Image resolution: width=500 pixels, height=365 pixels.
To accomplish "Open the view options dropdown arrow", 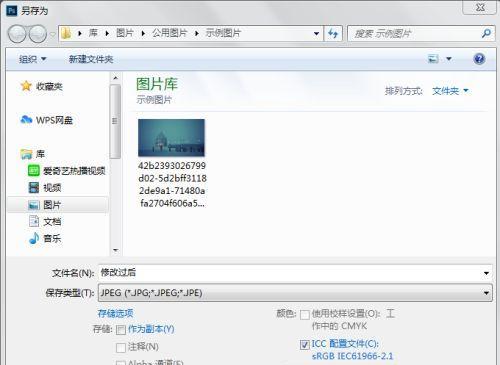I will point(449,59).
